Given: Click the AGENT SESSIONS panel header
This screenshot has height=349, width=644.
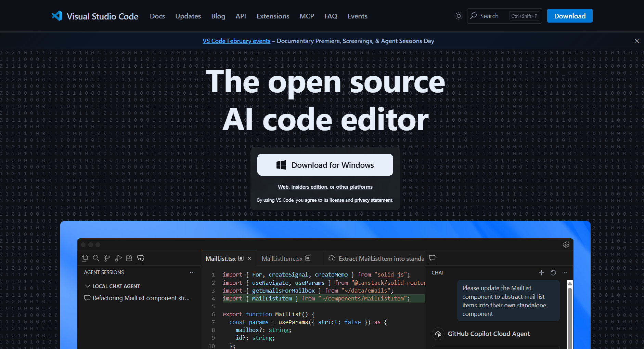Looking at the screenshot, I should [x=104, y=272].
